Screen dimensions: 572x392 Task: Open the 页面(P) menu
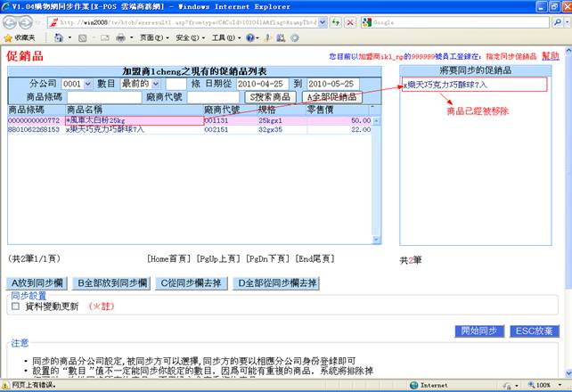[x=153, y=38]
